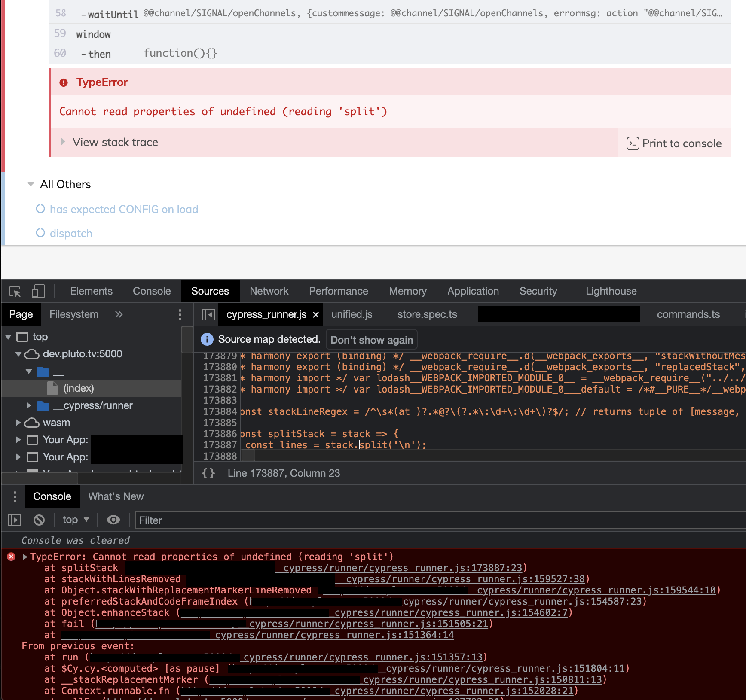Switch to the Network panel
The image size is (746, 700).
coord(269,291)
